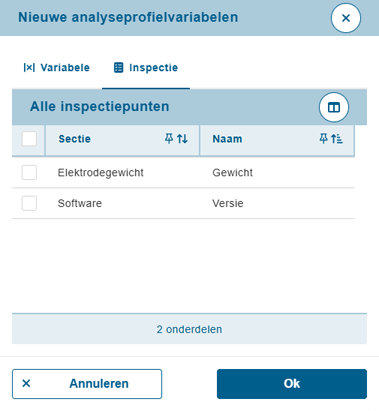379x411 pixels.
Task: Confirm with the Ok button
Action: pyautogui.click(x=292, y=384)
